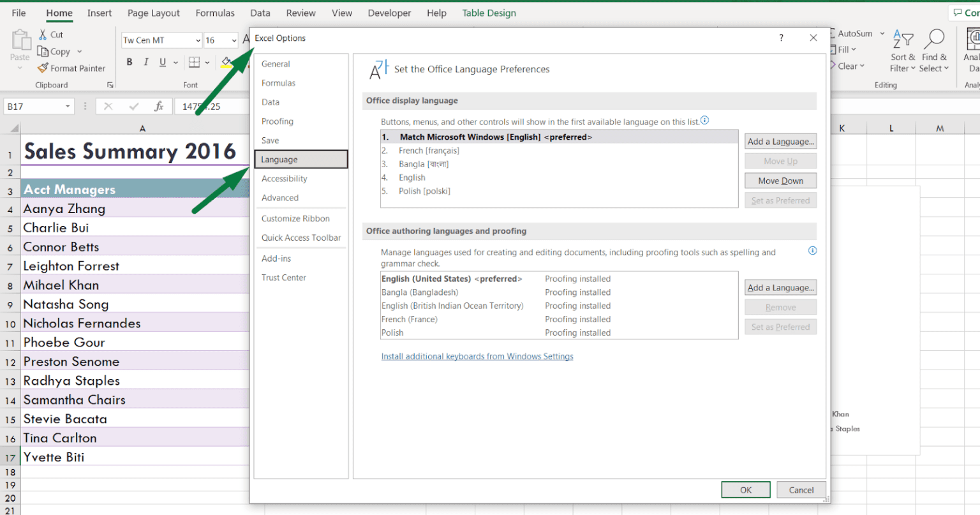
Task: Open Install additional keyboards from Windows Settings link
Action: pyautogui.click(x=477, y=357)
